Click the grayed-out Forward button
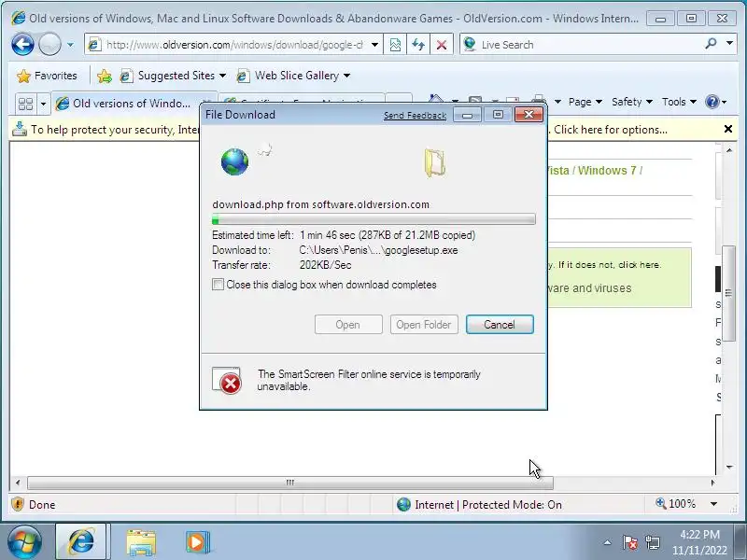 click(49, 45)
